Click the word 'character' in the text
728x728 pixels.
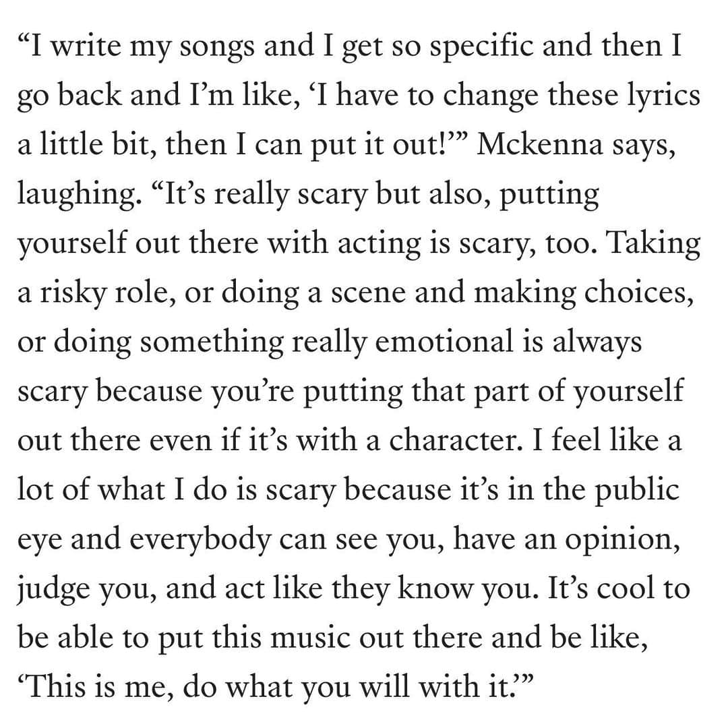[452, 440]
